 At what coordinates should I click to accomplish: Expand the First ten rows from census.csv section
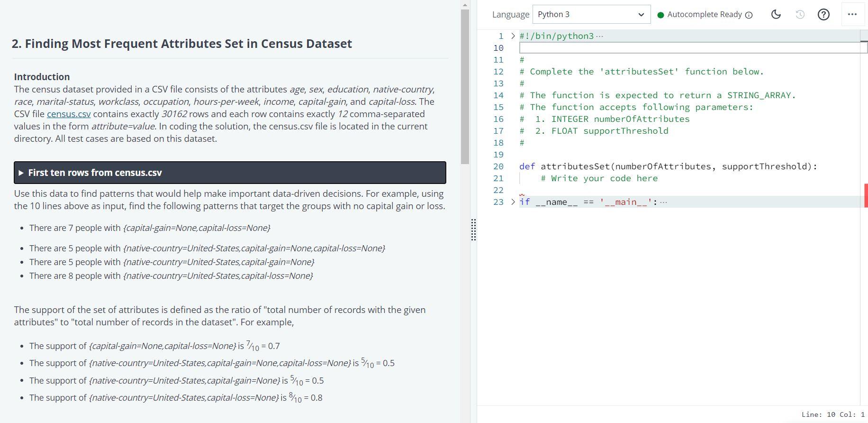[x=230, y=173]
